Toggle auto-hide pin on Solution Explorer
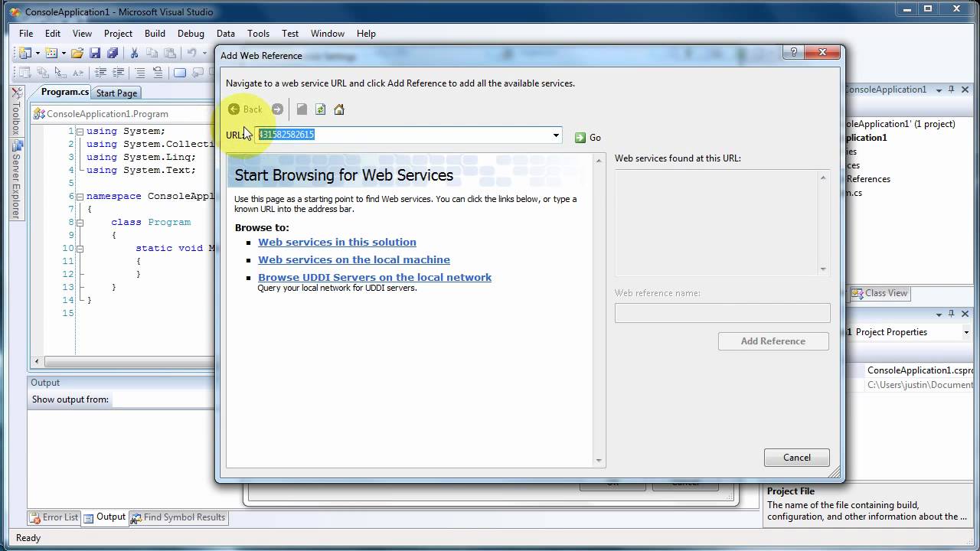This screenshot has width=980, height=551. 952,90
